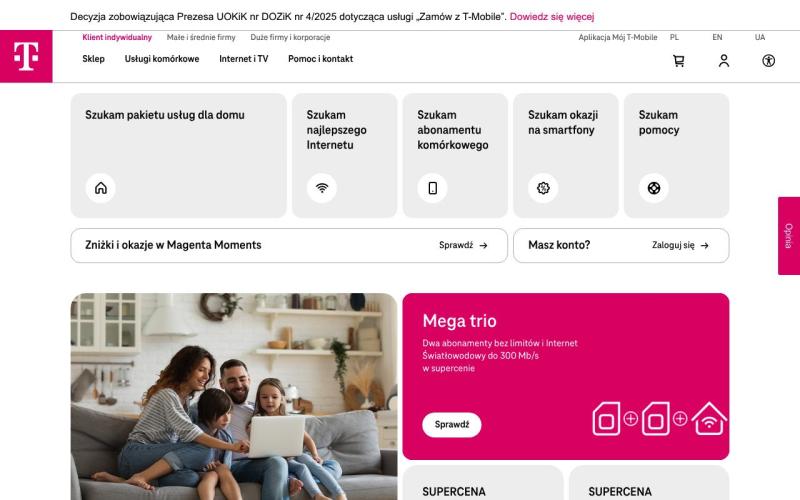The height and width of the screenshot is (500, 800).
Task: Click the Wi-Fi icon in Internet card
Action: (321, 188)
